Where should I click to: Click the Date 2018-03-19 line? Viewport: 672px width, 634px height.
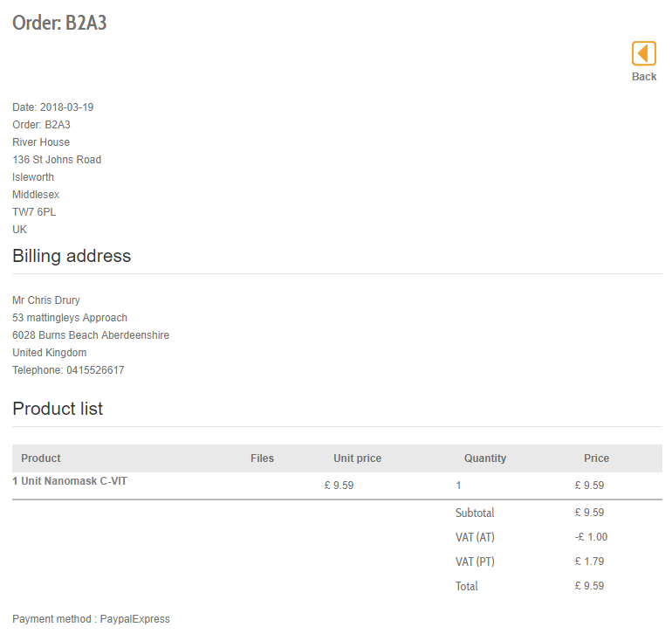pos(53,107)
